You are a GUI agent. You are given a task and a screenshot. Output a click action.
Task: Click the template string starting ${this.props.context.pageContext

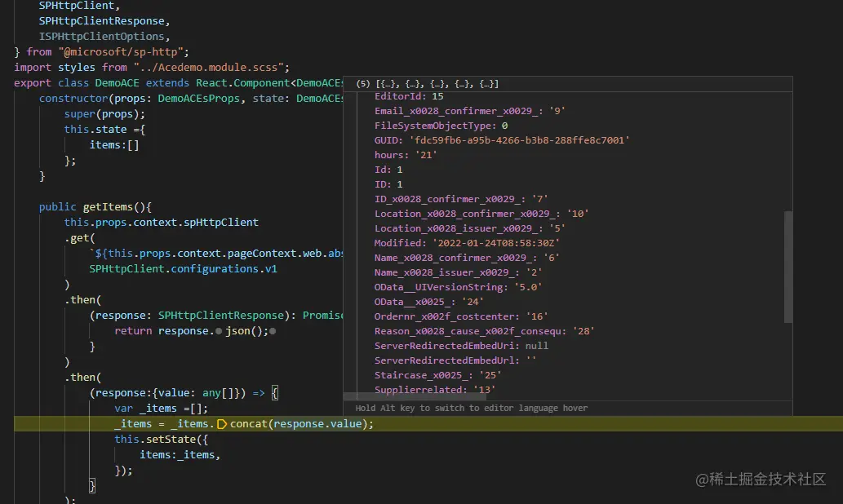[216, 254]
